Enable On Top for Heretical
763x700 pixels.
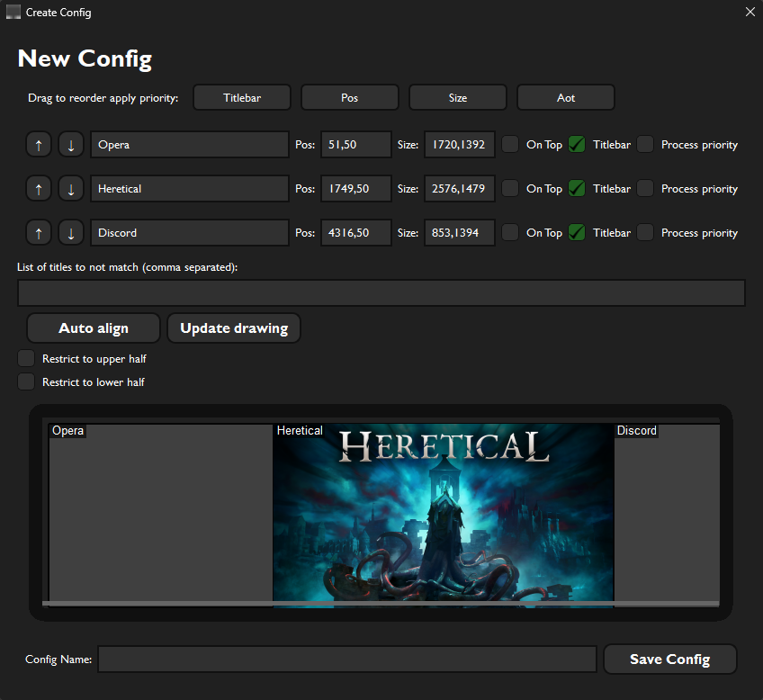click(x=510, y=188)
